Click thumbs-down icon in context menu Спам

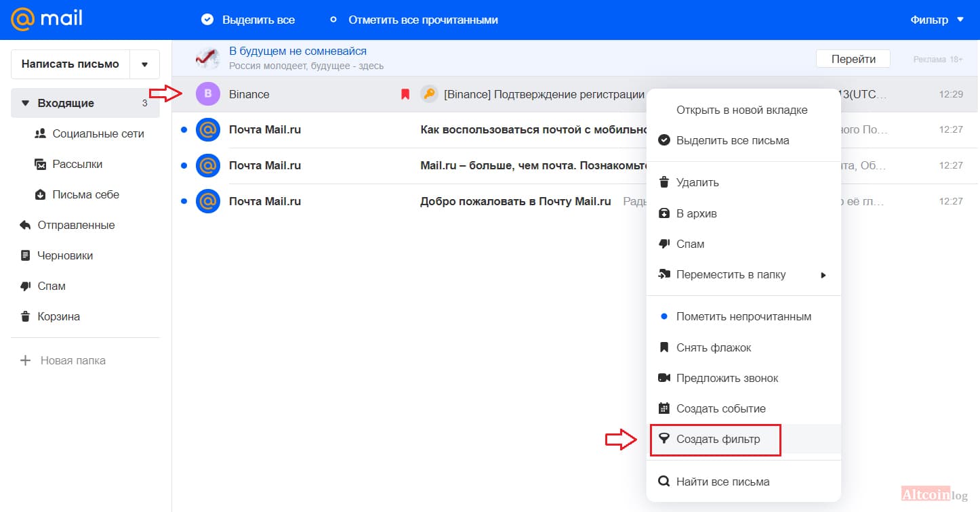pyautogui.click(x=664, y=244)
